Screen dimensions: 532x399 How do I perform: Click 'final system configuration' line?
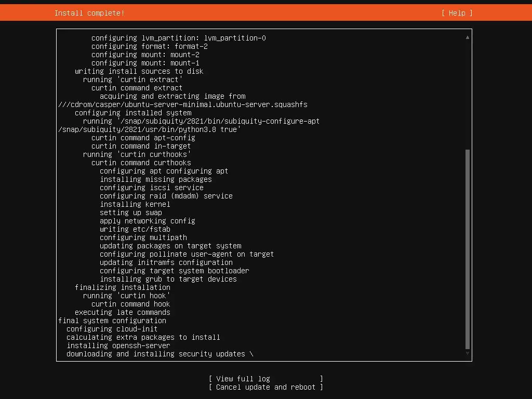click(112, 321)
